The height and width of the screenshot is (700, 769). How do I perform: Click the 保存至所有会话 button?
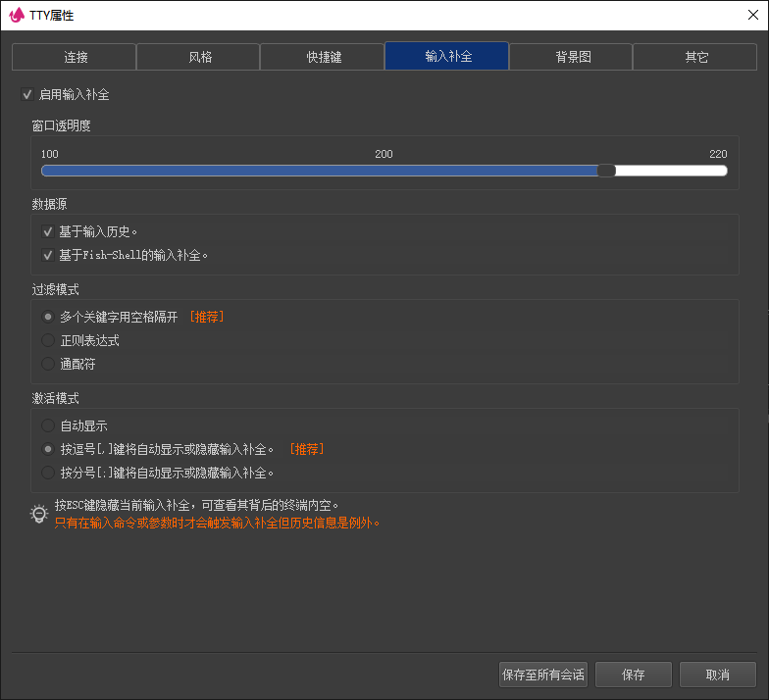542,675
